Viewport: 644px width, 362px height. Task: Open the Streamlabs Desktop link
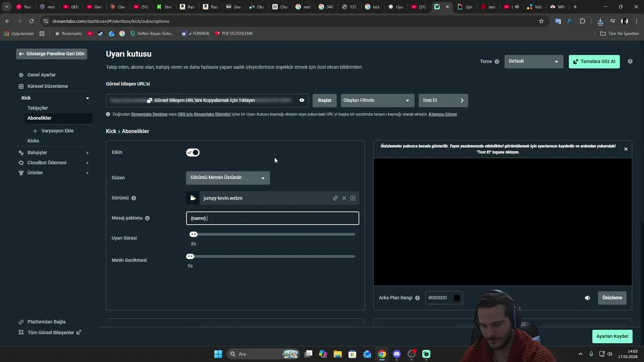pyautogui.click(x=149, y=115)
